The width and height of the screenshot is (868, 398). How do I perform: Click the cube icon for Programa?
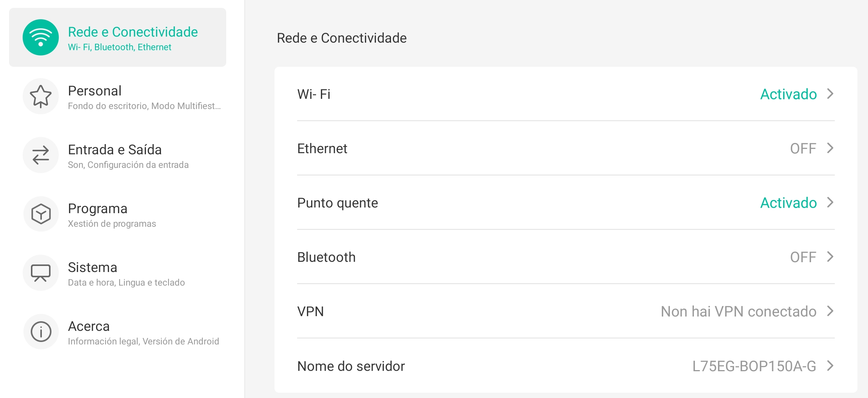pos(41,214)
